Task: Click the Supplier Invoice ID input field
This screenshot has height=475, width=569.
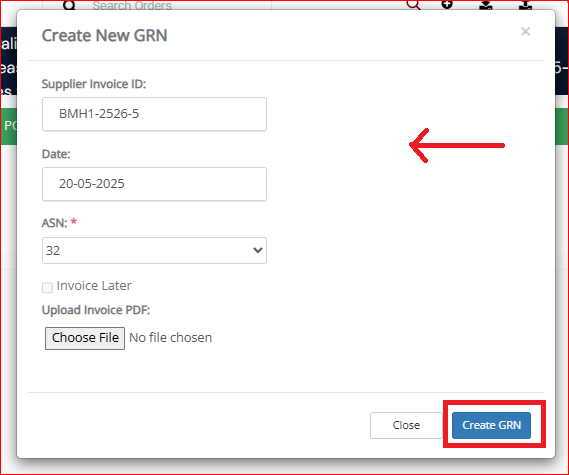Action: [154, 114]
